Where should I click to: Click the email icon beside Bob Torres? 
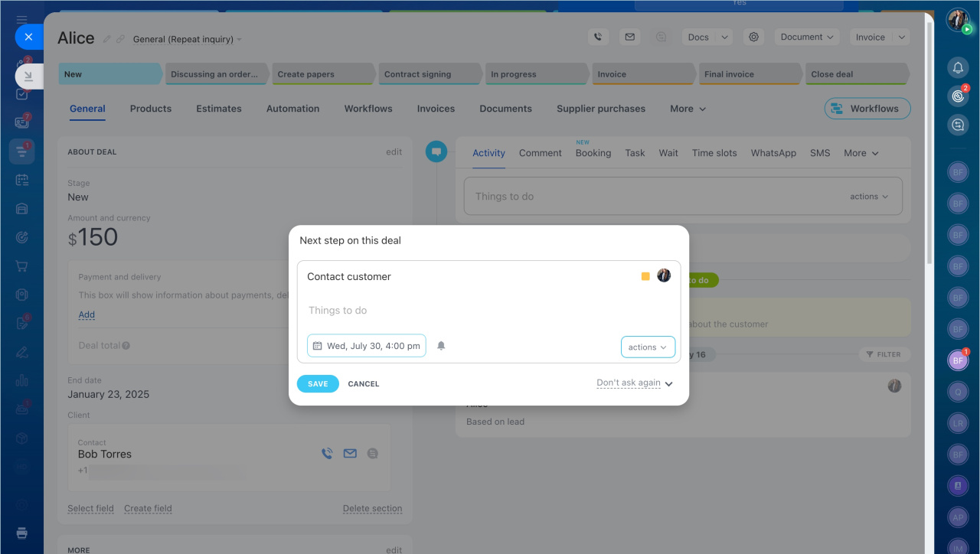tap(350, 454)
